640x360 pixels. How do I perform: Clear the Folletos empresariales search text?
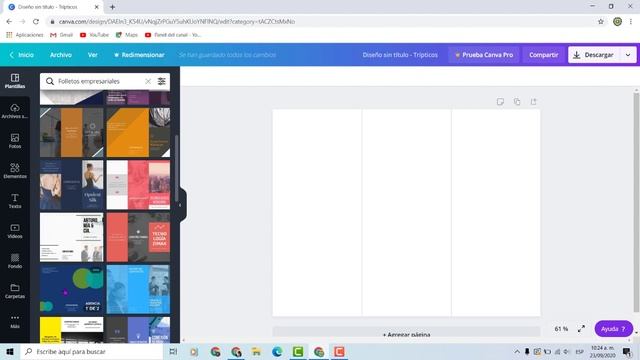[x=148, y=81]
